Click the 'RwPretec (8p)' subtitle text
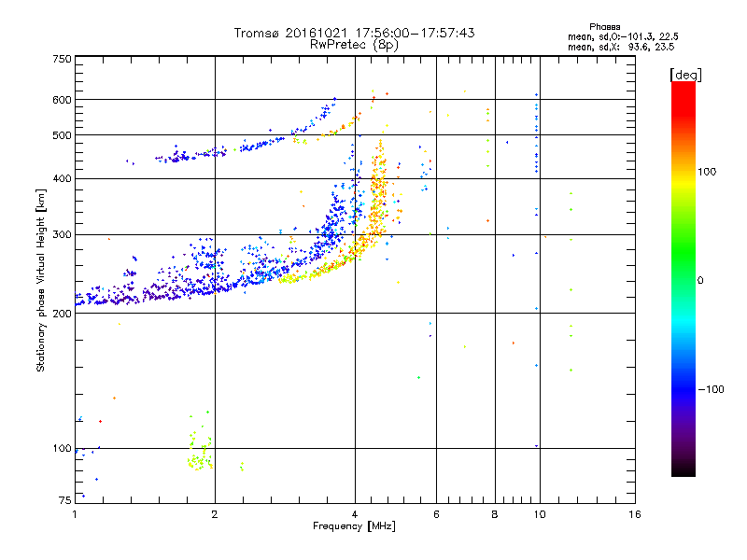Image resolution: width=747 pixels, height=560 pixels. [354, 45]
